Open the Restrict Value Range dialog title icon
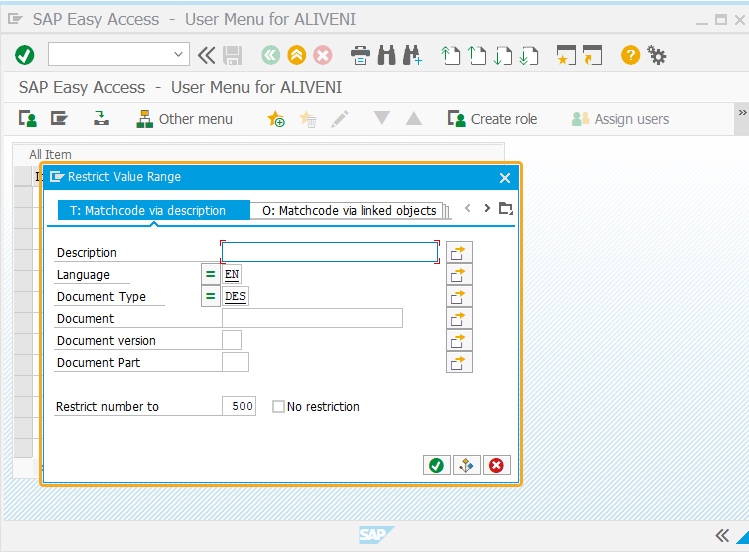This screenshot has height=552, width=749. click(57, 177)
